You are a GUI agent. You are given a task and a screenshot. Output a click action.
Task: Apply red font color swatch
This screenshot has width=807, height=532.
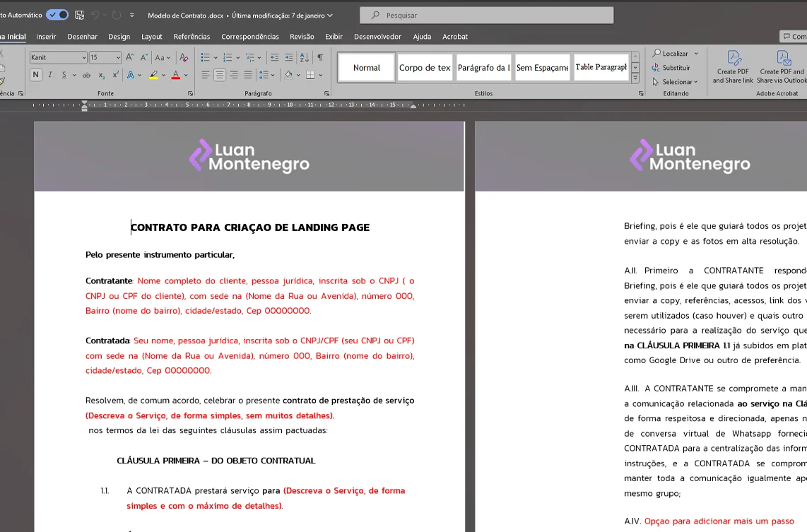click(x=176, y=75)
